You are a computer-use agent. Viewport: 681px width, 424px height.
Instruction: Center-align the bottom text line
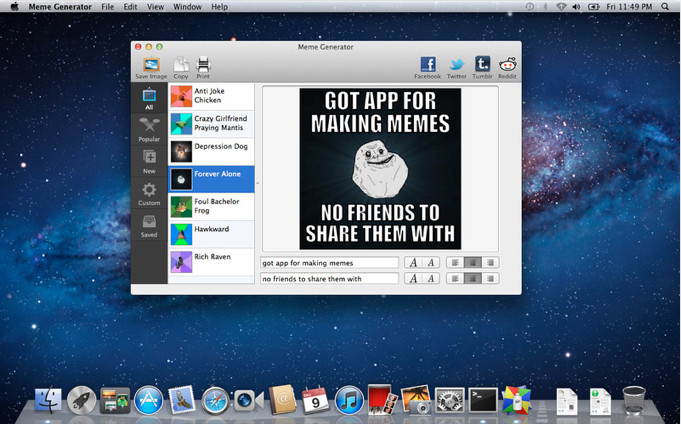click(473, 278)
